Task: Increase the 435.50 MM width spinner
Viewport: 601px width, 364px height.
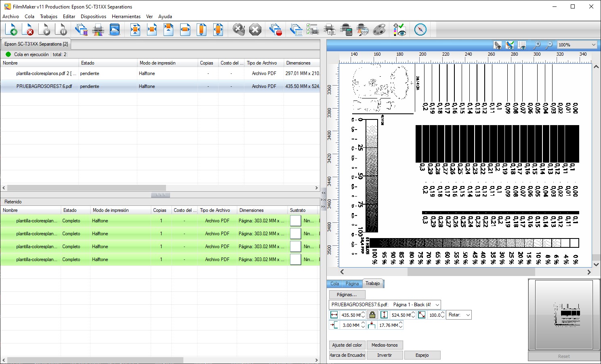Action: pyautogui.click(x=363, y=313)
